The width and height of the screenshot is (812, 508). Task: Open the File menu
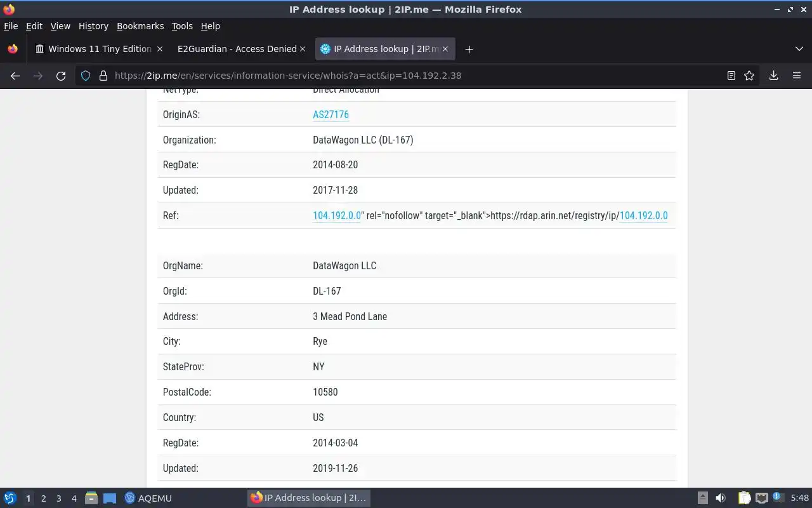coord(11,26)
